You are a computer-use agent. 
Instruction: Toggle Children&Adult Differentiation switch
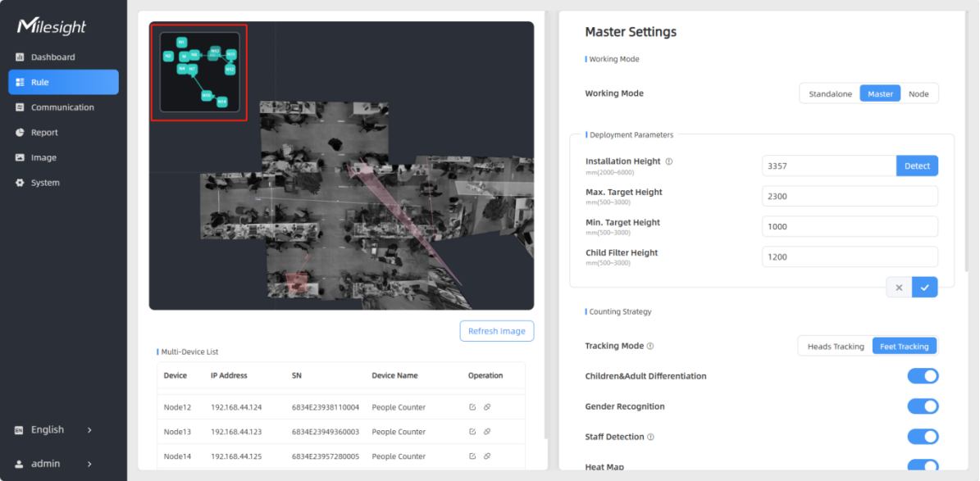(923, 376)
